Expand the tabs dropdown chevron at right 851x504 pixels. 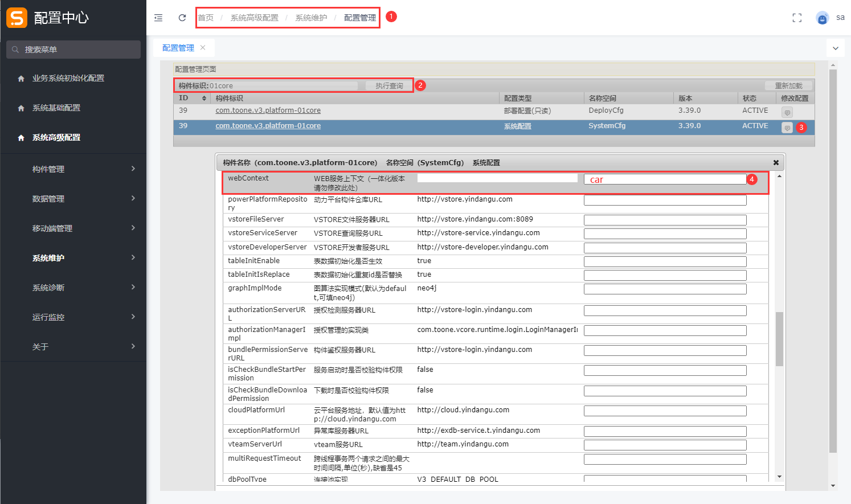point(836,48)
